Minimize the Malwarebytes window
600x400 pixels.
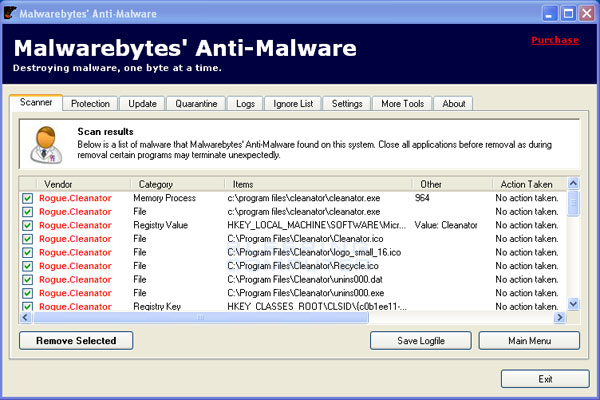(x=549, y=14)
